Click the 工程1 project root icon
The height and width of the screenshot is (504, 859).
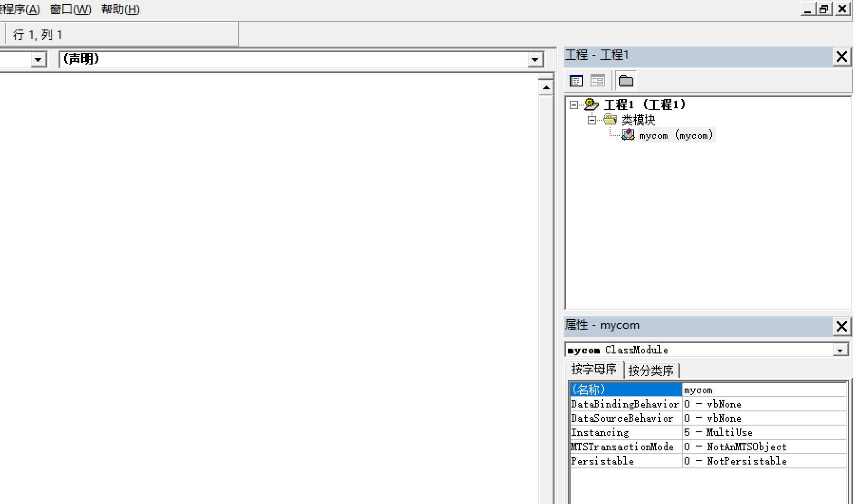pos(591,105)
